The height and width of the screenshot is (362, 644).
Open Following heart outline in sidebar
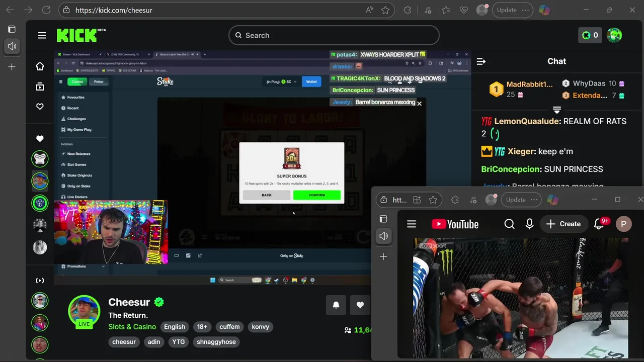point(40,107)
